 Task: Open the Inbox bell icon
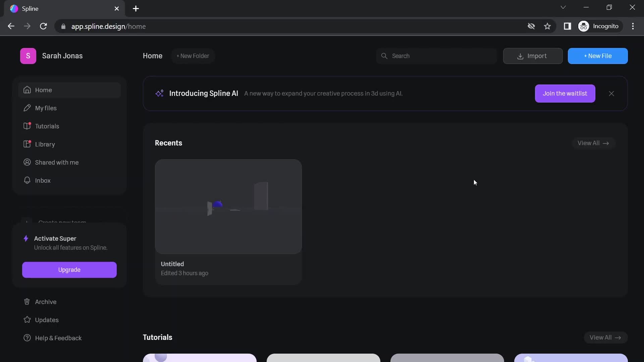tap(27, 180)
